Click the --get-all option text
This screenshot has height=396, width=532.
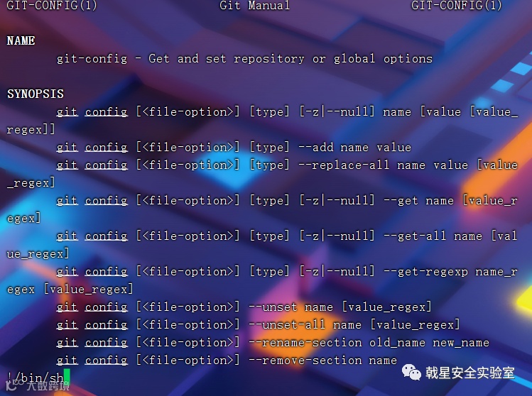point(415,236)
